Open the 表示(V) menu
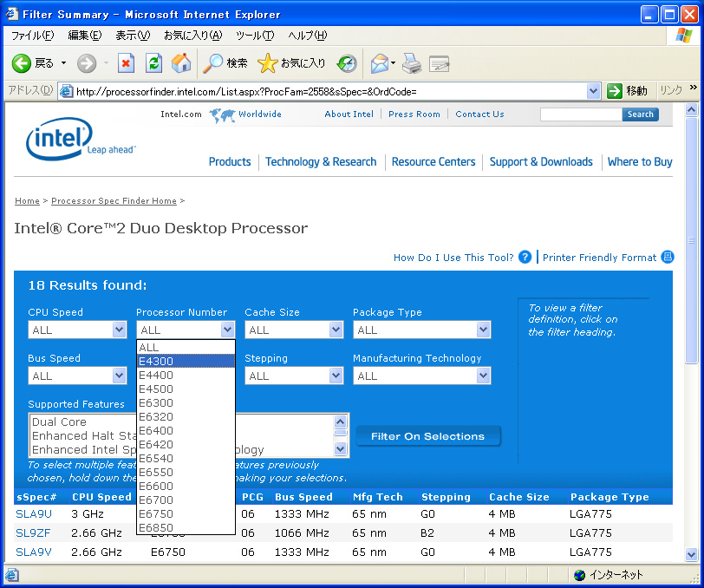This screenshot has height=588, width=704. pyautogui.click(x=133, y=36)
